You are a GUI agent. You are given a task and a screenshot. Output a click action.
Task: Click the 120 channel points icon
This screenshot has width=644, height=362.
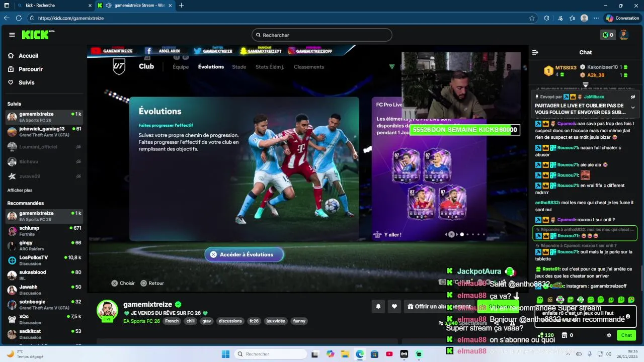point(546,335)
